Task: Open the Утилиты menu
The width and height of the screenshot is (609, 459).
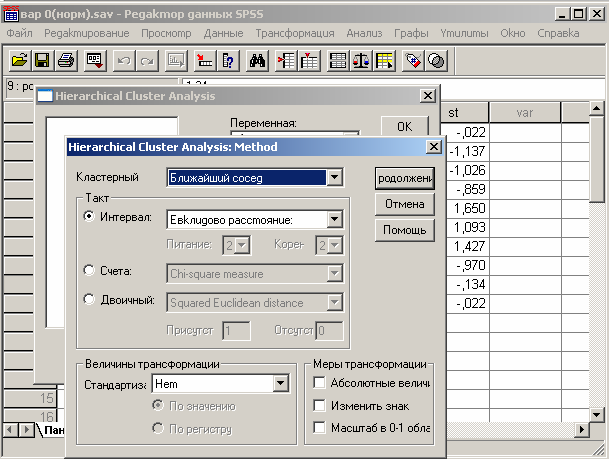Action: (464, 33)
